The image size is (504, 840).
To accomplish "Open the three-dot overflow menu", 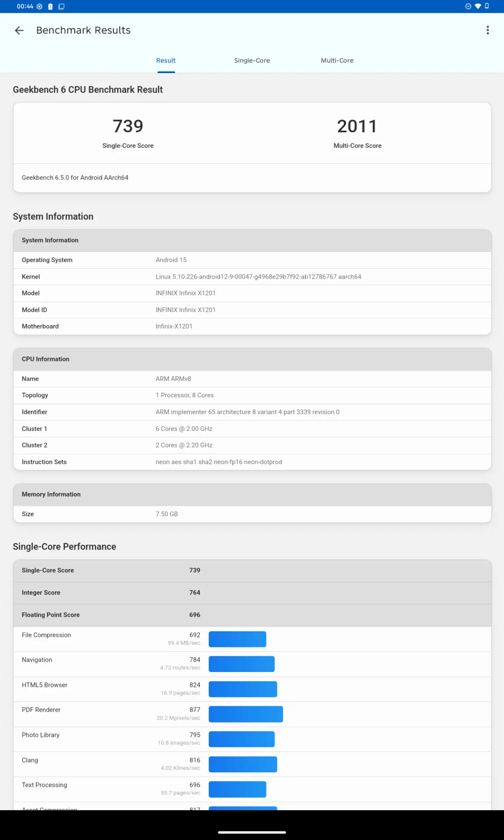I will coord(487,30).
